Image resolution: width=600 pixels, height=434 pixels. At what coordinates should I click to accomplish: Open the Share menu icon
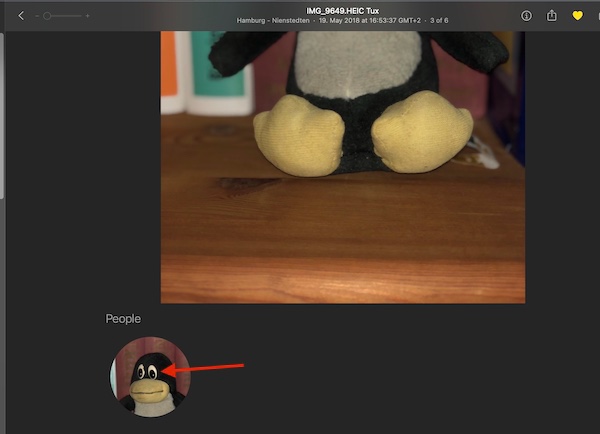pos(551,15)
